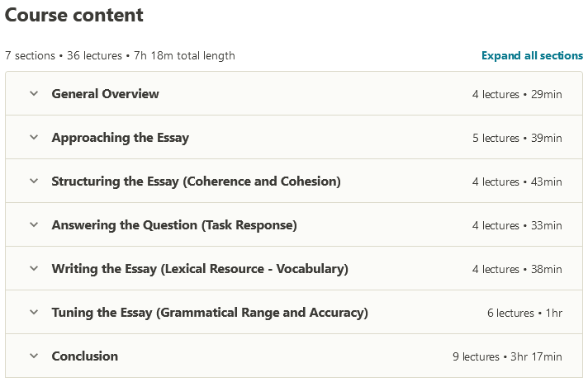Image resolution: width=588 pixels, height=382 pixels.
Task: Expand the General Overview section title
Action: (x=105, y=94)
